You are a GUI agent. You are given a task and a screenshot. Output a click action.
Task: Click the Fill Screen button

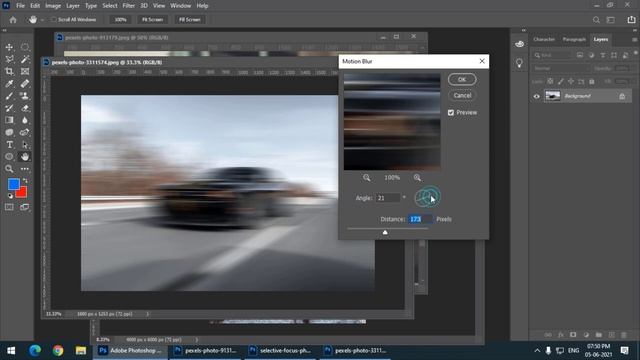190,20
